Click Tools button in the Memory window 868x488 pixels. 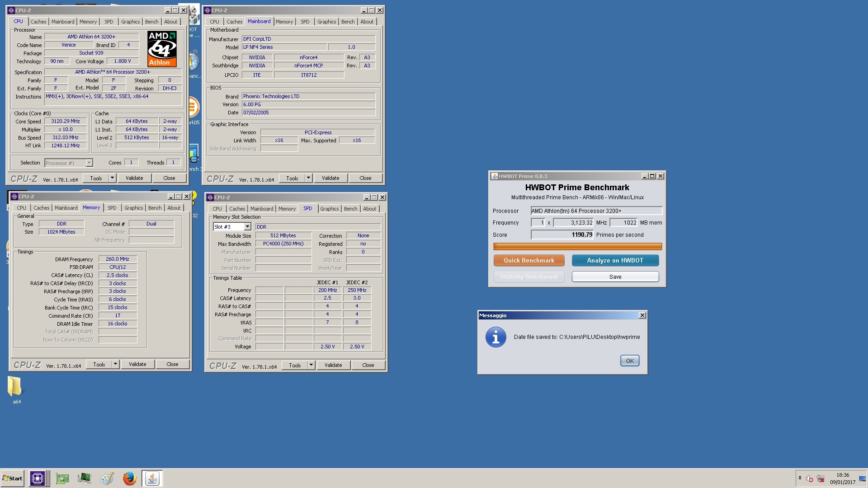point(99,364)
